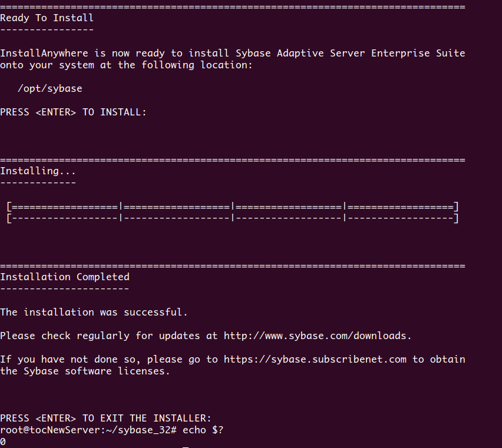Image resolution: width=502 pixels, height=448 pixels.
Task: Click the 'PRESS <ENTER> TO INSTALL:' prompt
Action: point(73,112)
